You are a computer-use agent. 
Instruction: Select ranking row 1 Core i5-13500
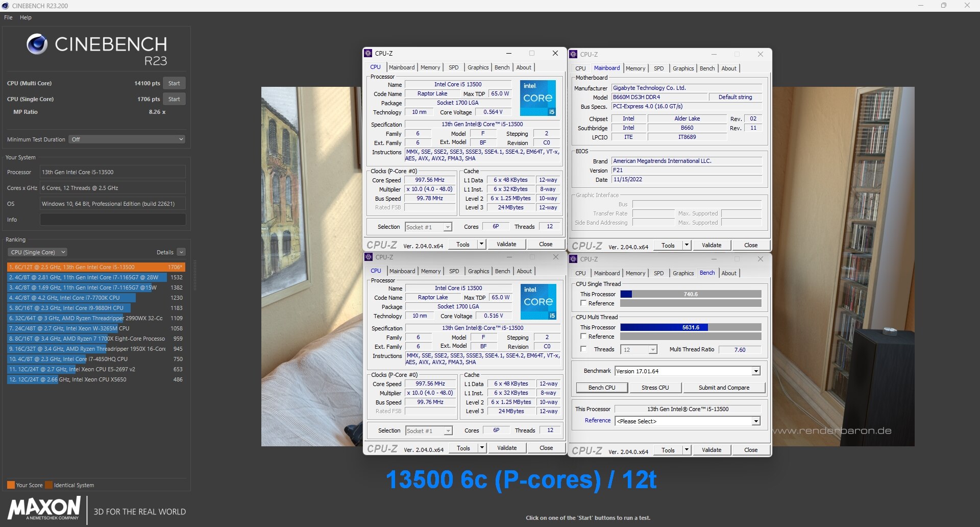[x=96, y=267]
